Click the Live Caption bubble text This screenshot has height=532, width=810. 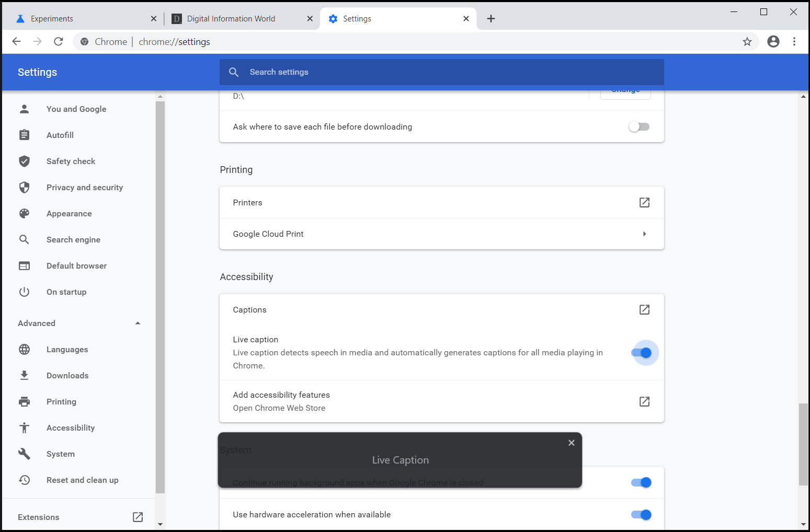point(401,460)
